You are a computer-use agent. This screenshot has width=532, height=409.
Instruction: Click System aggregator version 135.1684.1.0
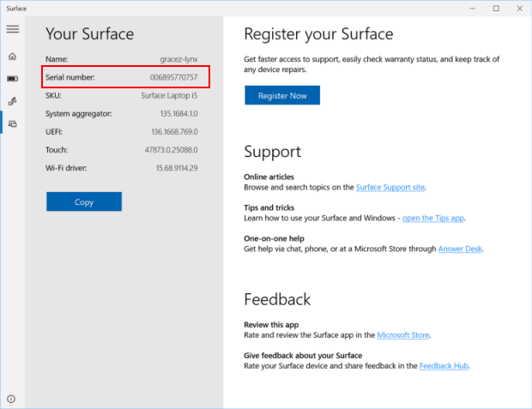point(178,113)
